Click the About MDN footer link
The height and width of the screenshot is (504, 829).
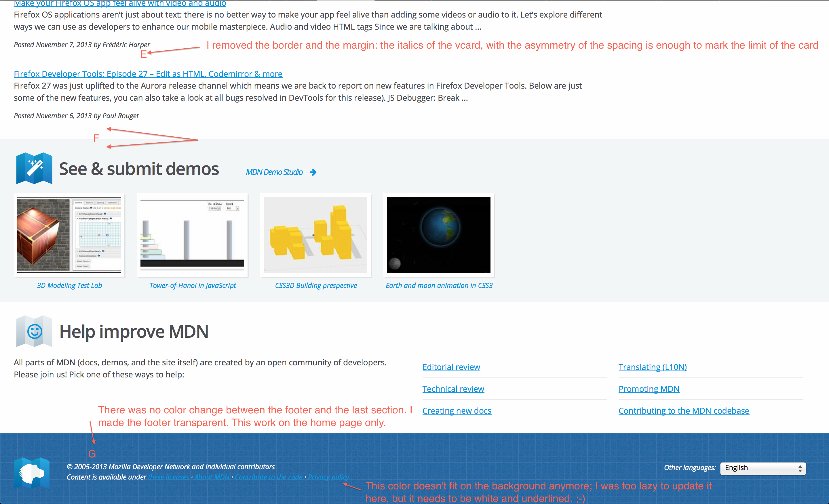pyautogui.click(x=212, y=477)
